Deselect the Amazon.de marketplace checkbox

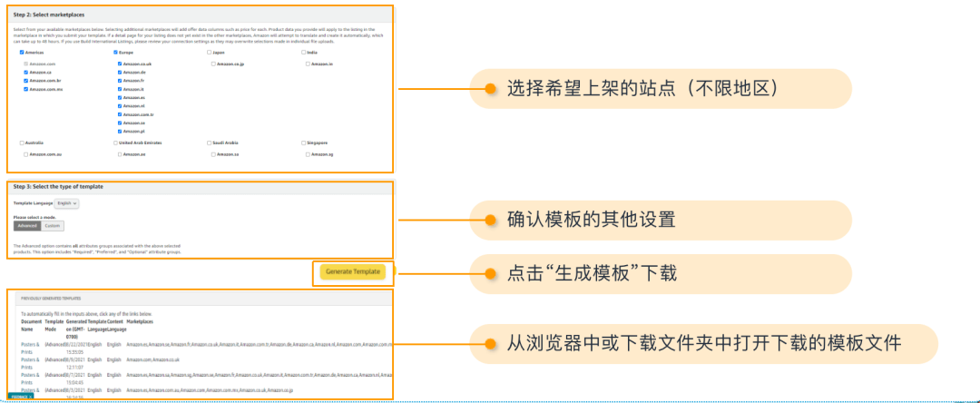(120, 73)
